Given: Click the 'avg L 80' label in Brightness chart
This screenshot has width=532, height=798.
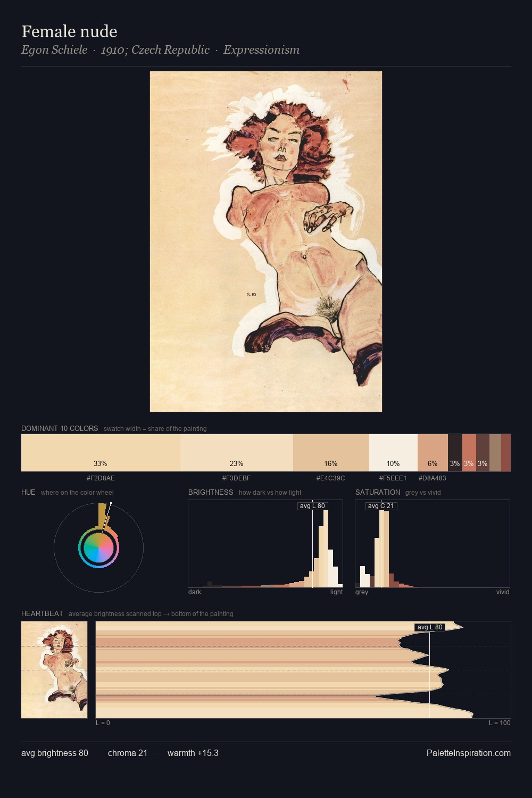Looking at the screenshot, I should click(312, 506).
